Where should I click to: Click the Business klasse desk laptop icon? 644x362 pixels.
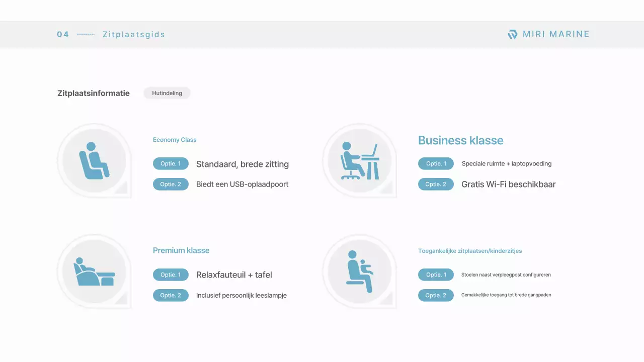(x=359, y=161)
